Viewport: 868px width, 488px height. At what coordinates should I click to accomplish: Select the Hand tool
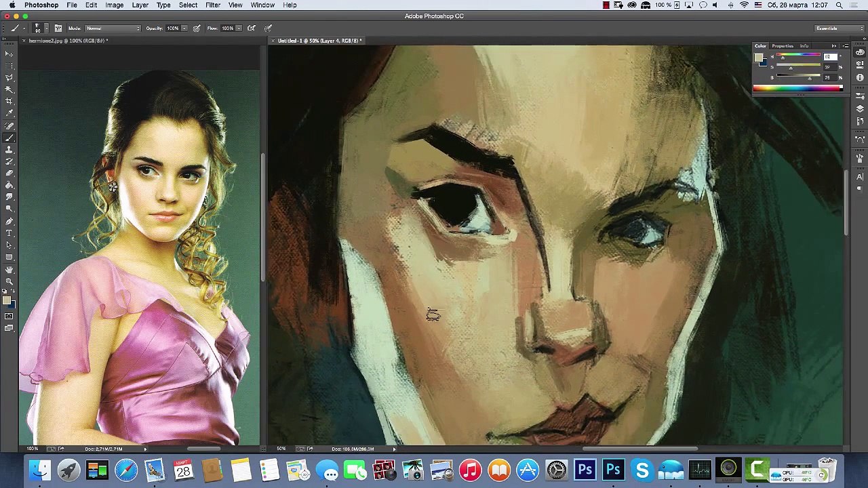click(9, 269)
